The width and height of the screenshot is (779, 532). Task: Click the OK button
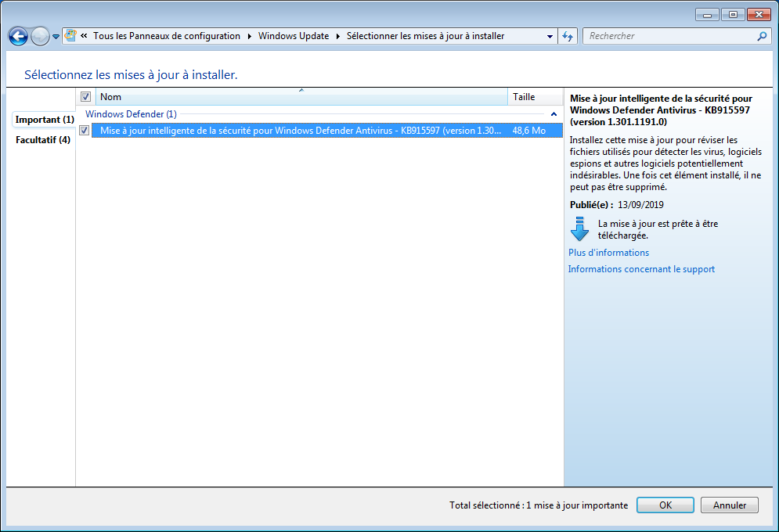click(665, 505)
